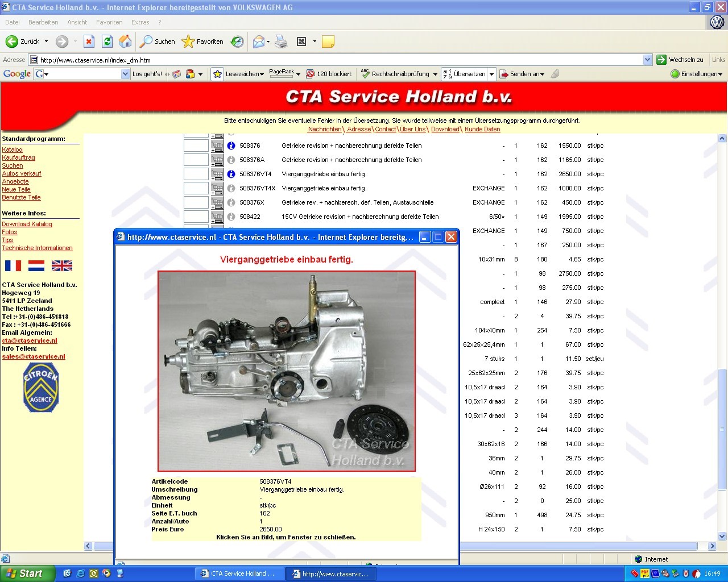Image resolution: width=728 pixels, height=582 pixels.
Task: Open the Extras menu
Action: (140, 22)
